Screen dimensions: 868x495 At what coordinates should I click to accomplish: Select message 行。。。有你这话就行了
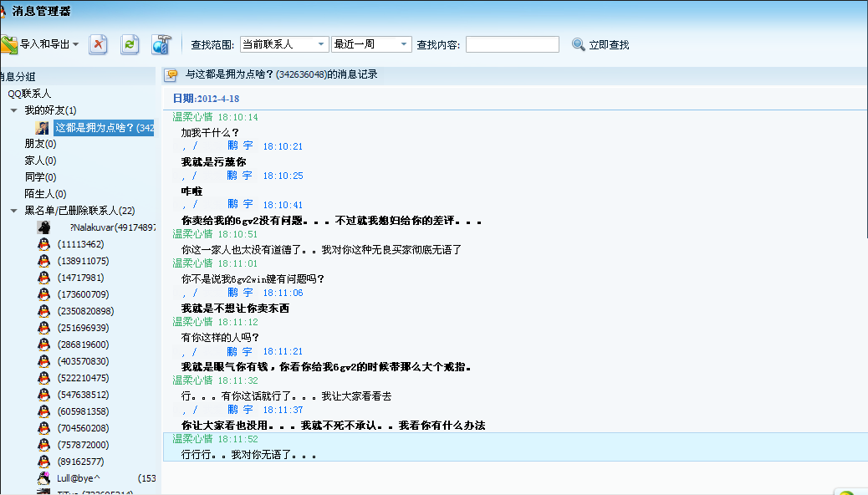click(x=286, y=396)
